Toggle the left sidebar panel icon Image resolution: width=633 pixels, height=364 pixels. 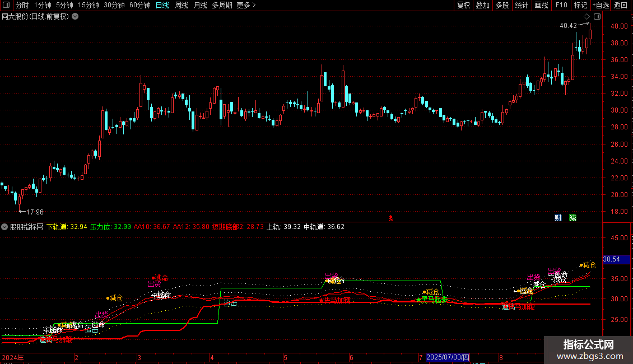click(x=6, y=5)
